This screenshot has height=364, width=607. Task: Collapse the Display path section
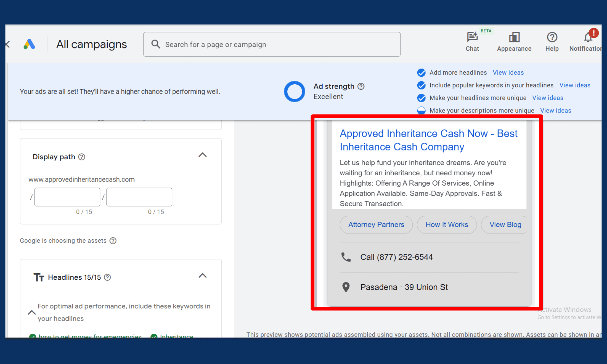[x=202, y=155]
